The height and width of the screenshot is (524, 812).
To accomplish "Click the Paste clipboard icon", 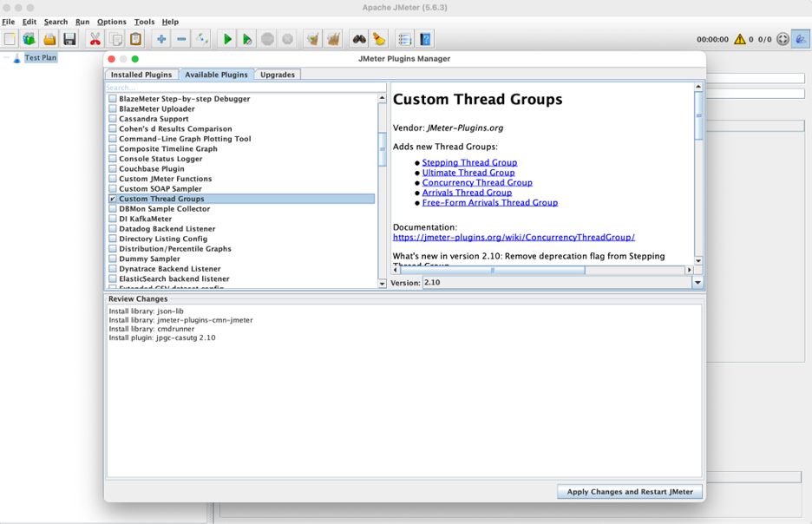I will coord(135,39).
